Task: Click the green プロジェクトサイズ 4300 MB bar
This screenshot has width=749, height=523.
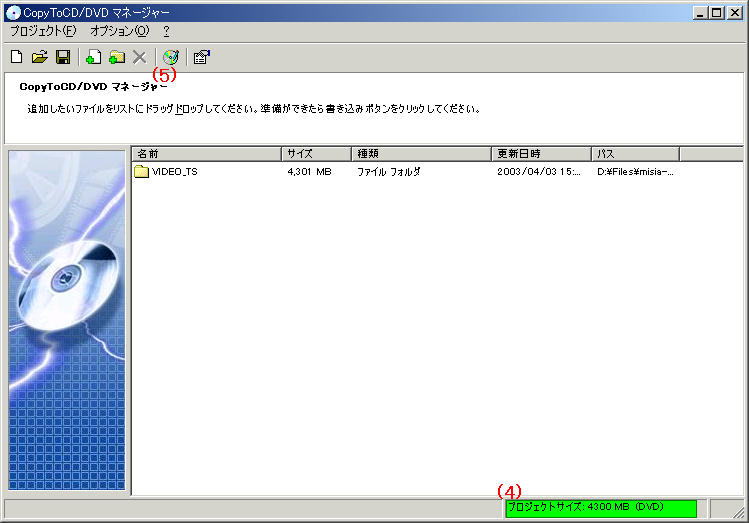Action: click(601, 508)
